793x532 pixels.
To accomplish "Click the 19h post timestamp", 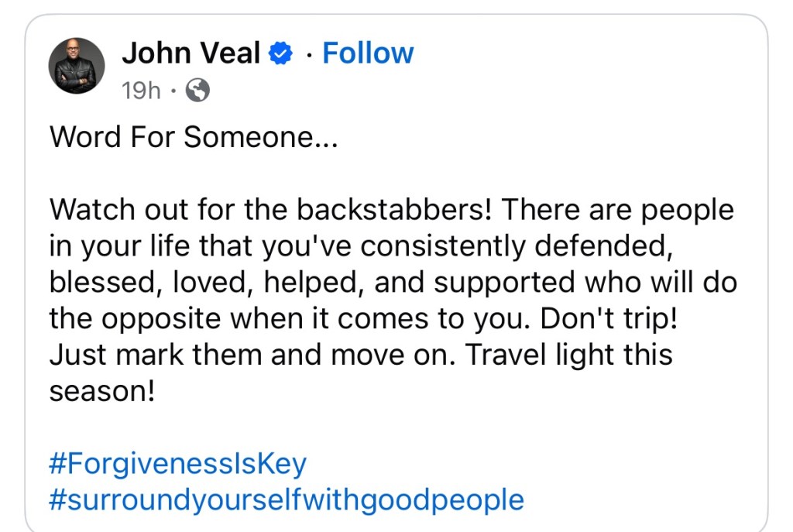I will coord(141,91).
